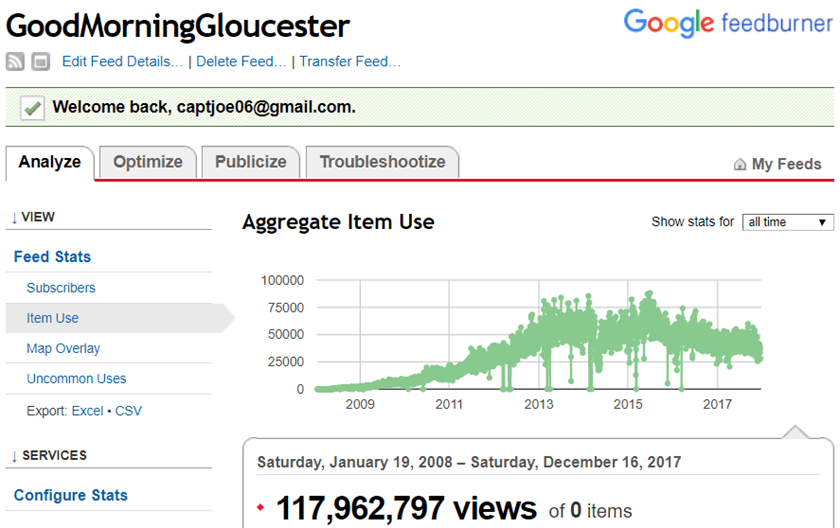The width and height of the screenshot is (840, 528).
Task: Open the Show stats for dropdown
Action: pos(788,222)
